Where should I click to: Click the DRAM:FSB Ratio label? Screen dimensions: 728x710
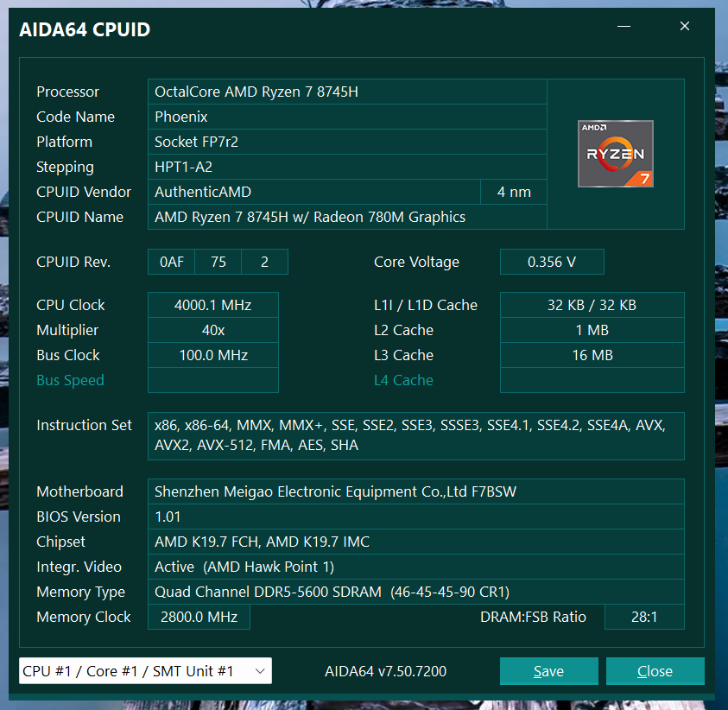pyautogui.click(x=533, y=617)
